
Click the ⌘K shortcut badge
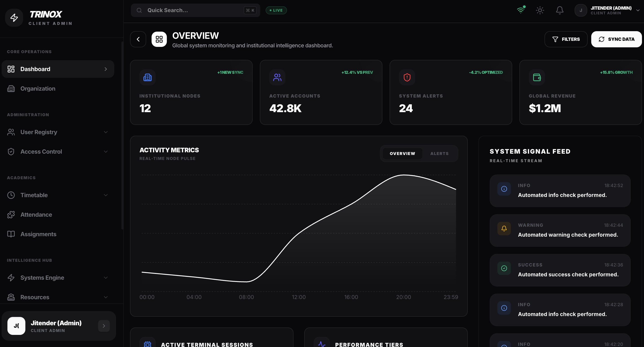[x=250, y=10]
